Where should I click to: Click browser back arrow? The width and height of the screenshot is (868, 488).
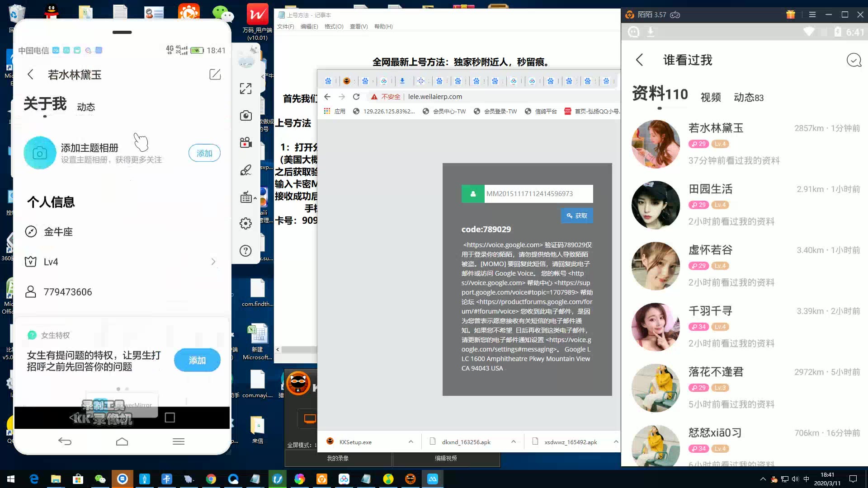[x=327, y=97]
